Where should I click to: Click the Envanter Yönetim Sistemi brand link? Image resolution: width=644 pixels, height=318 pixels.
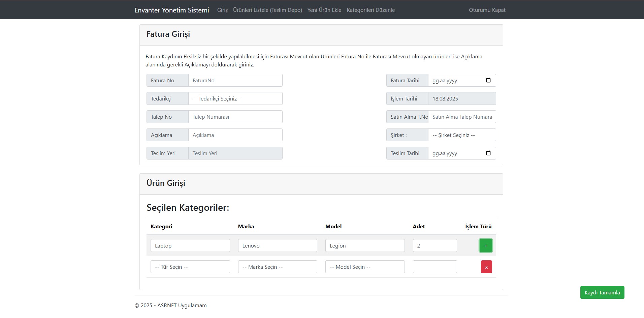[171, 10]
